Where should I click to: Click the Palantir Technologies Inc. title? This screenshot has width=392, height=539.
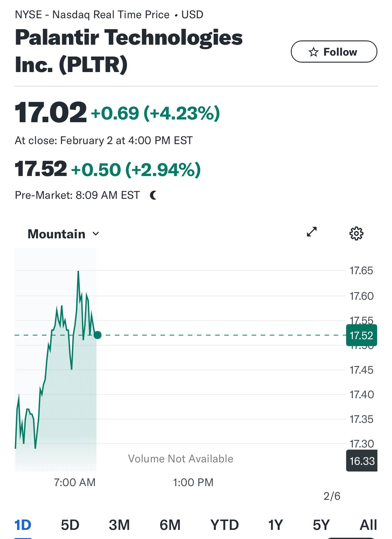[129, 51]
